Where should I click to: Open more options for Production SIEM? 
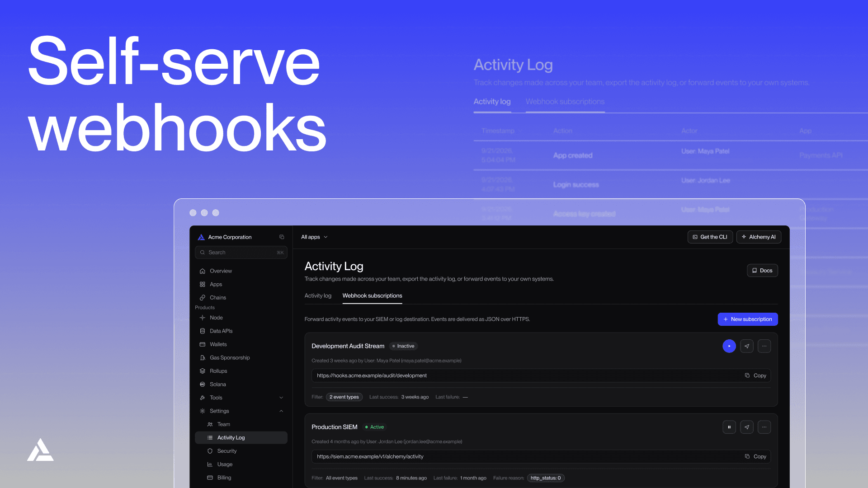pyautogui.click(x=764, y=427)
